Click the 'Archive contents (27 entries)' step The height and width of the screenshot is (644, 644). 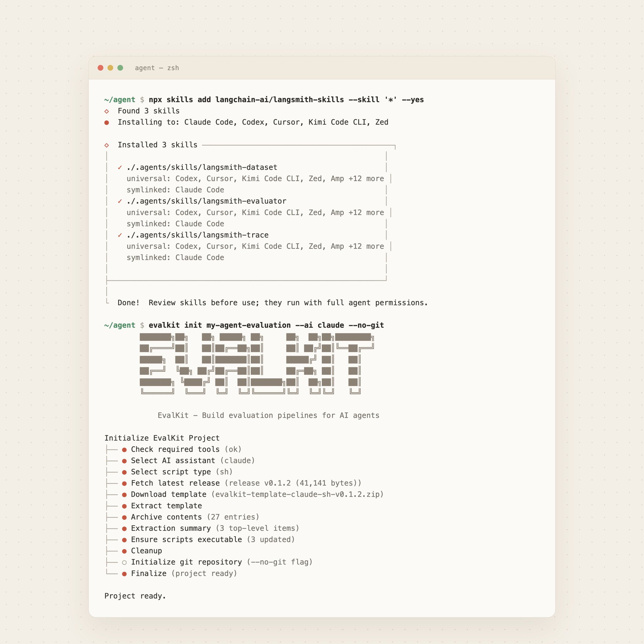[x=195, y=517]
